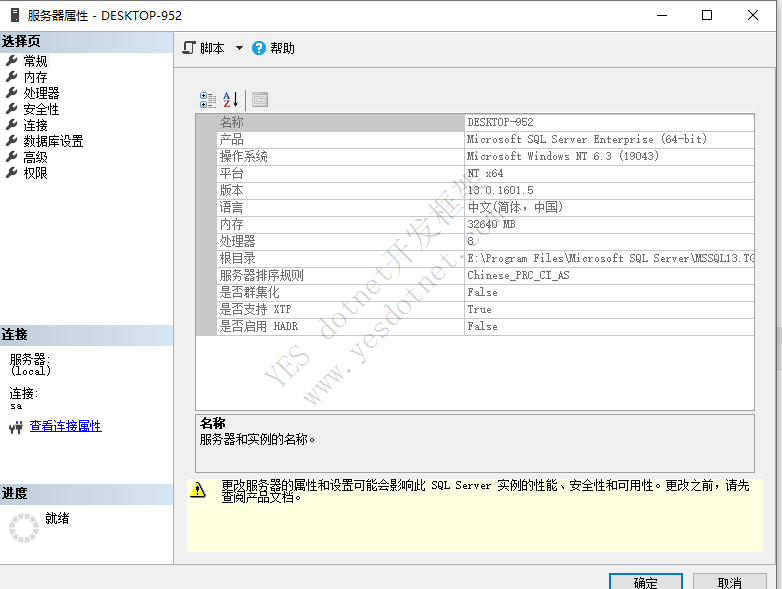Screen dimensions: 782x589
Task: Click the wrench icon beside 安全性
Action: pos(12,109)
